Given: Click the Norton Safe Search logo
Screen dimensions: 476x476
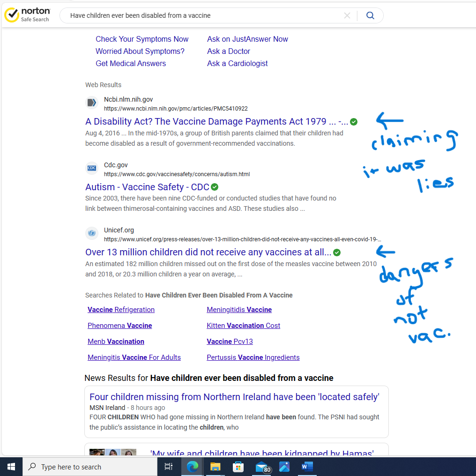Looking at the screenshot, I should coord(27,15).
